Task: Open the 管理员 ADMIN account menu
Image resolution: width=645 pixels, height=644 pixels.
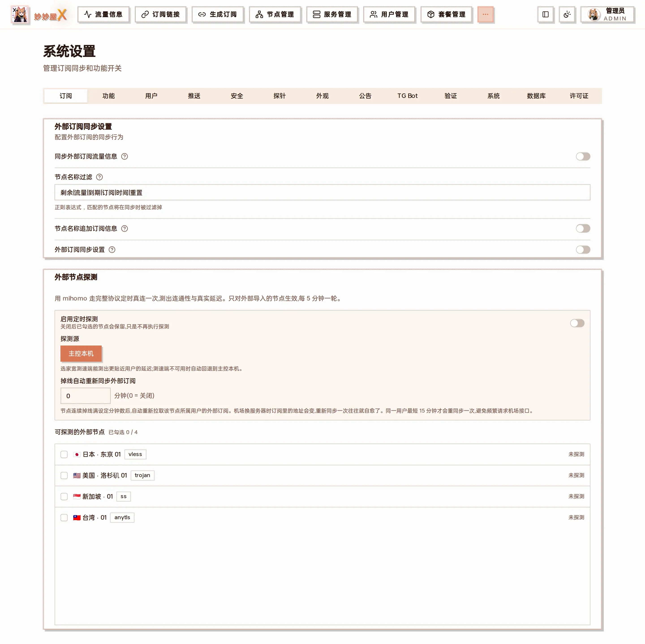Action: point(607,14)
